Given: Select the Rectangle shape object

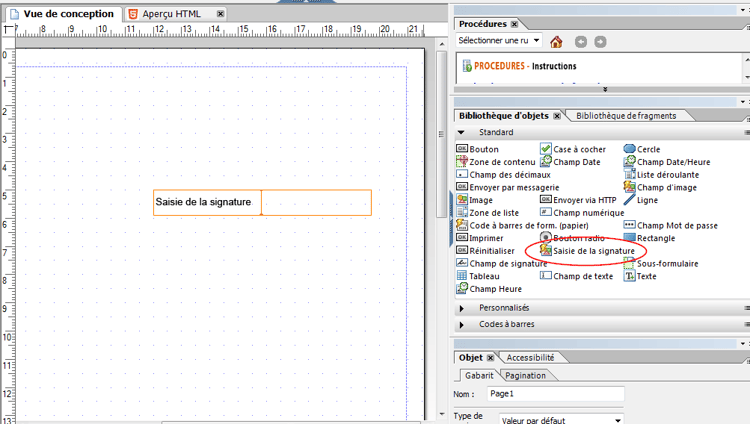Looking at the screenshot, I should [x=650, y=238].
